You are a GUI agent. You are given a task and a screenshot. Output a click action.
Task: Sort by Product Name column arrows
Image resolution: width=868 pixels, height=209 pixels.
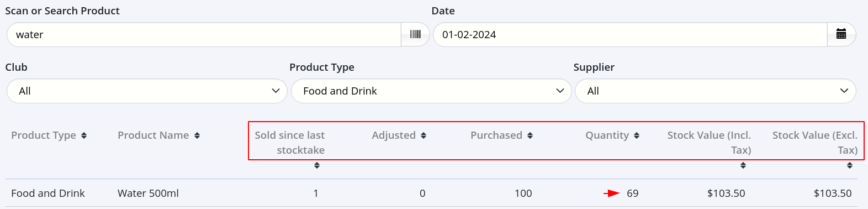(197, 135)
